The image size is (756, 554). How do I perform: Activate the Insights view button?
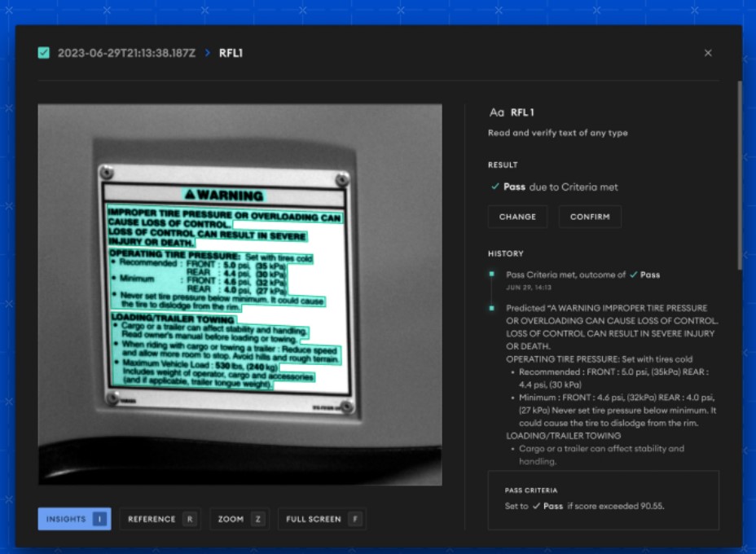74,519
